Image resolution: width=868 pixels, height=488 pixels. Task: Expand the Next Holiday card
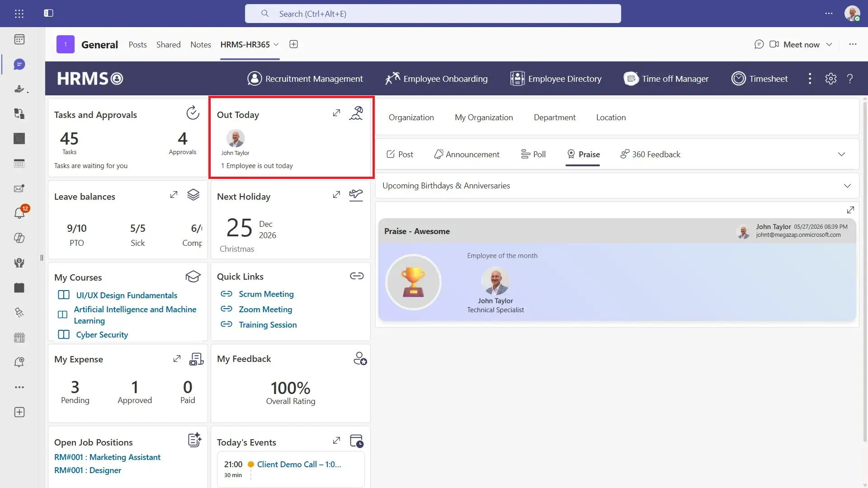click(x=336, y=195)
